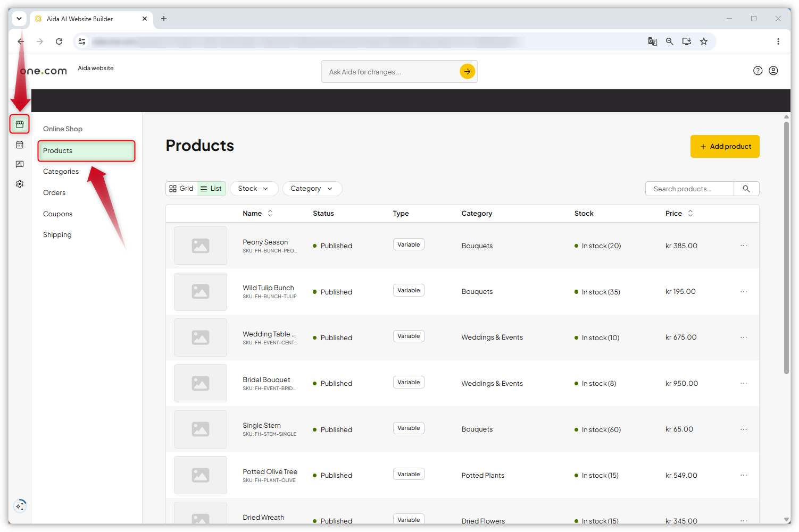Open the Online Shop sidebar icon
Screen dimensions: 799x532
(x=20, y=124)
